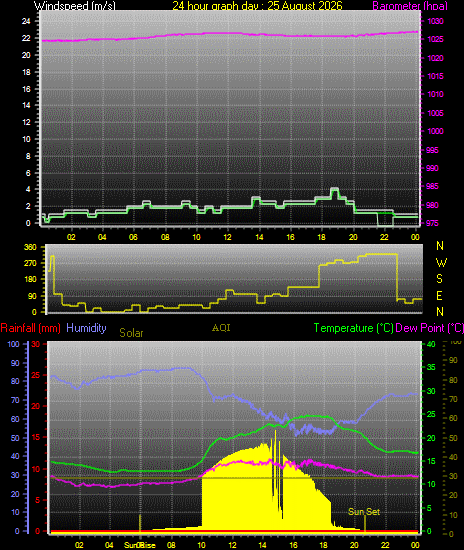Click the Barometer (hpa) axis title
Viewport: 464px width, 550px height.
tap(410, 6)
